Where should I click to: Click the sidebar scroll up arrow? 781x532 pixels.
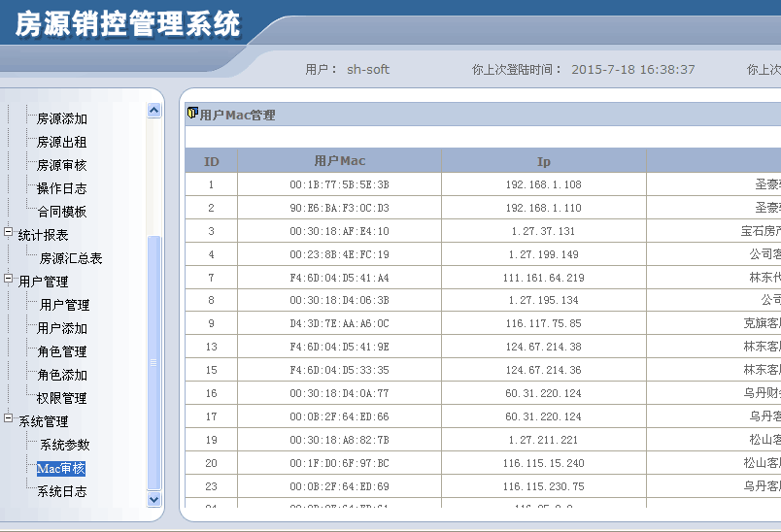153,111
